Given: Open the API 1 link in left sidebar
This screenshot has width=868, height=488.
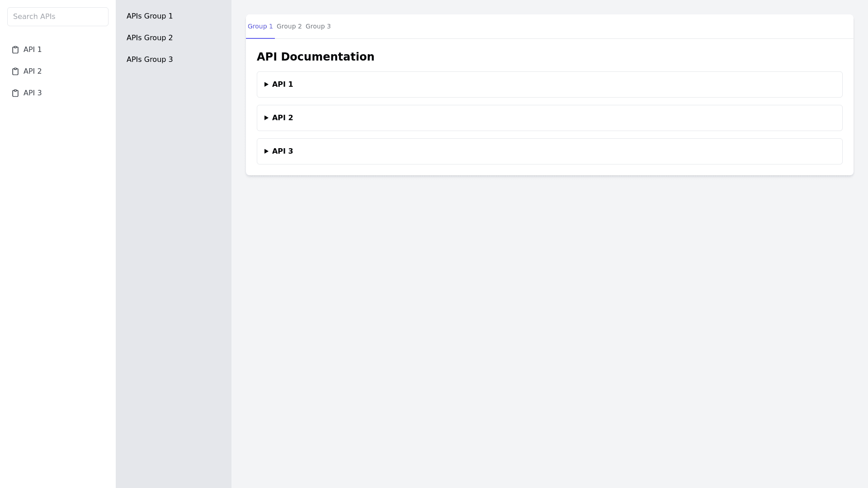Looking at the screenshot, I should [x=33, y=50].
